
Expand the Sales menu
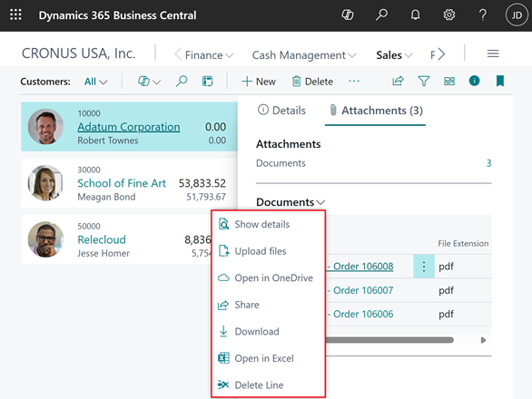coord(394,55)
